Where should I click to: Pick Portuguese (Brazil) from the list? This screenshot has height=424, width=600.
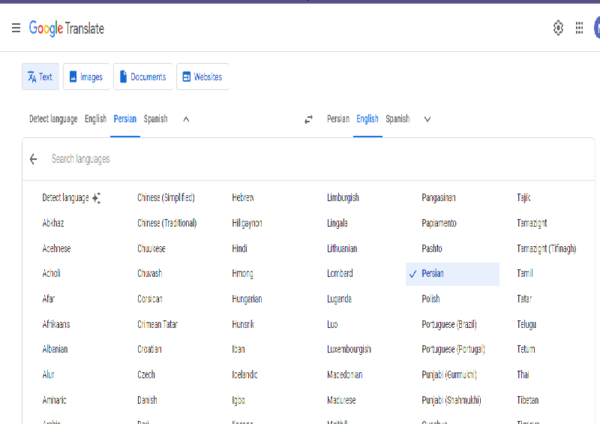(449, 325)
